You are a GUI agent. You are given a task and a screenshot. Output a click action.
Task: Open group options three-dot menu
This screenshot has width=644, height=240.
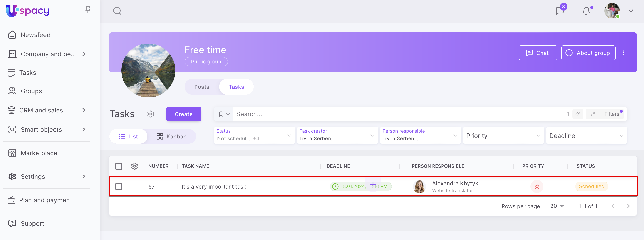pos(623,53)
